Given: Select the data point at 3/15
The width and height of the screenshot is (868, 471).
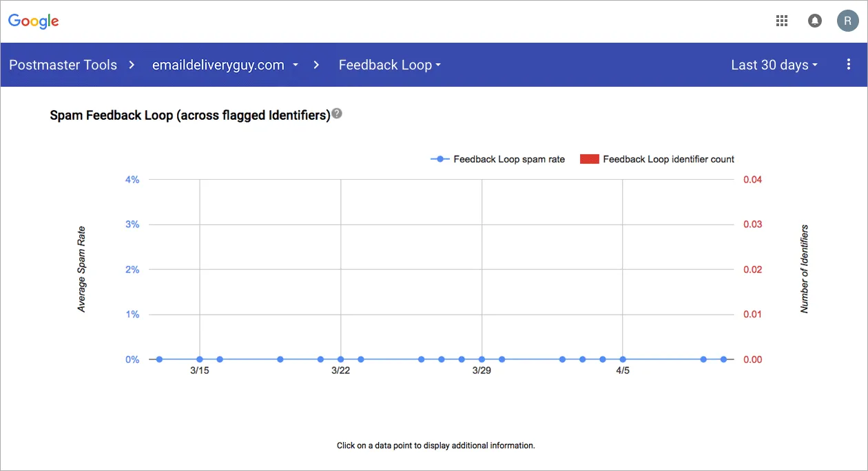Looking at the screenshot, I should pyautogui.click(x=200, y=359).
